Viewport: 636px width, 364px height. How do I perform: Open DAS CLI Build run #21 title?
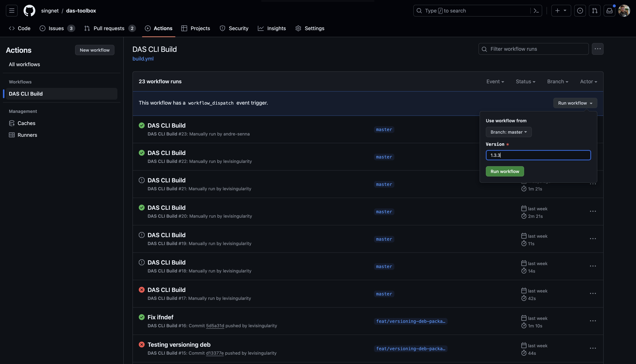pyautogui.click(x=166, y=180)
